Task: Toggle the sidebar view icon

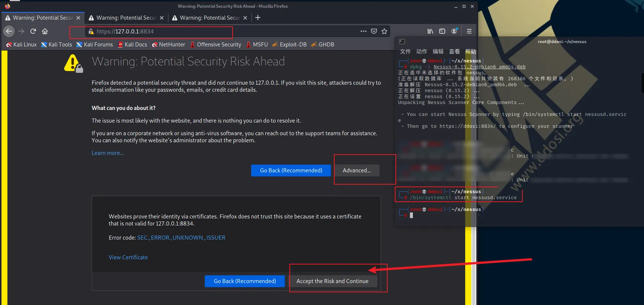Action: click(x=442, y=32)
